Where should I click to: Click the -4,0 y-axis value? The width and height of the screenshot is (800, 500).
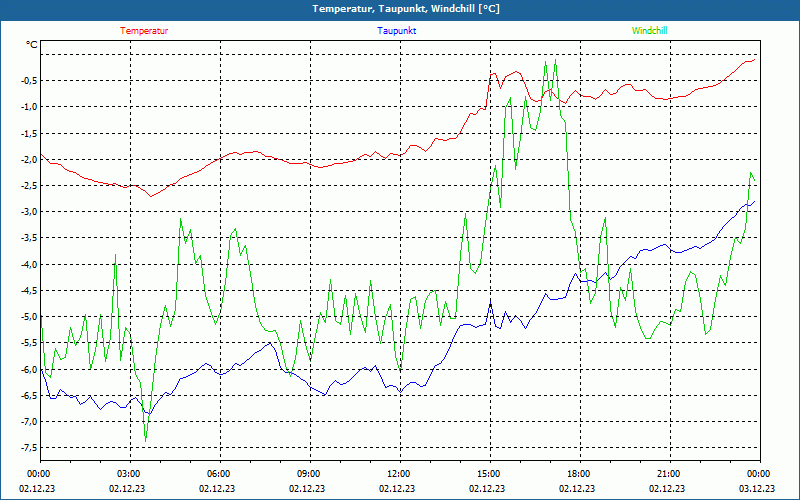tap(29, 264)
